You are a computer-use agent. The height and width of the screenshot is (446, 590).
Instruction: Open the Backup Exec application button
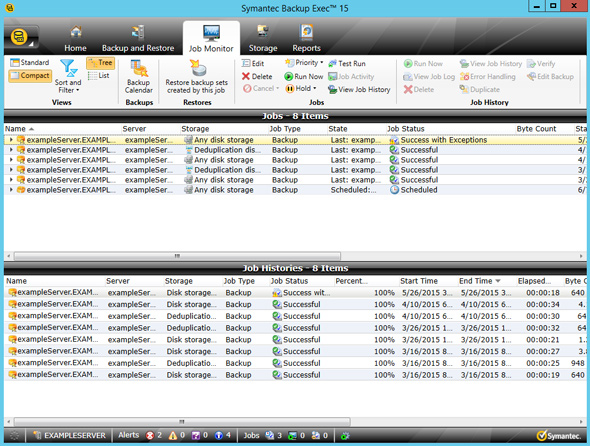coord(21,38)
